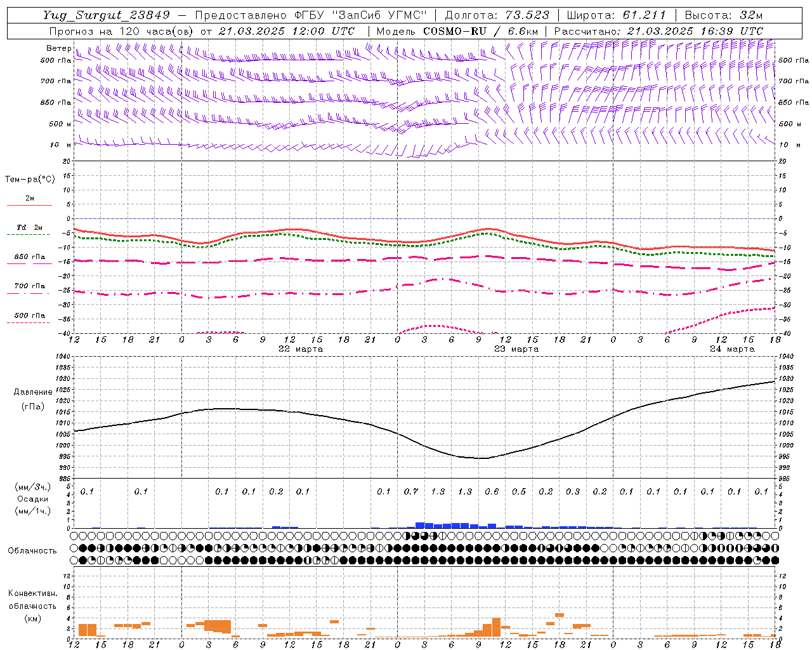Click the 0.7 precipitation amount value
812x650 pixels.
411,491
